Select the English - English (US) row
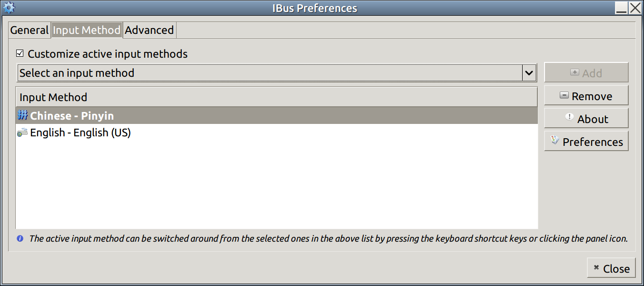644x286 pixels. [277, 133]
